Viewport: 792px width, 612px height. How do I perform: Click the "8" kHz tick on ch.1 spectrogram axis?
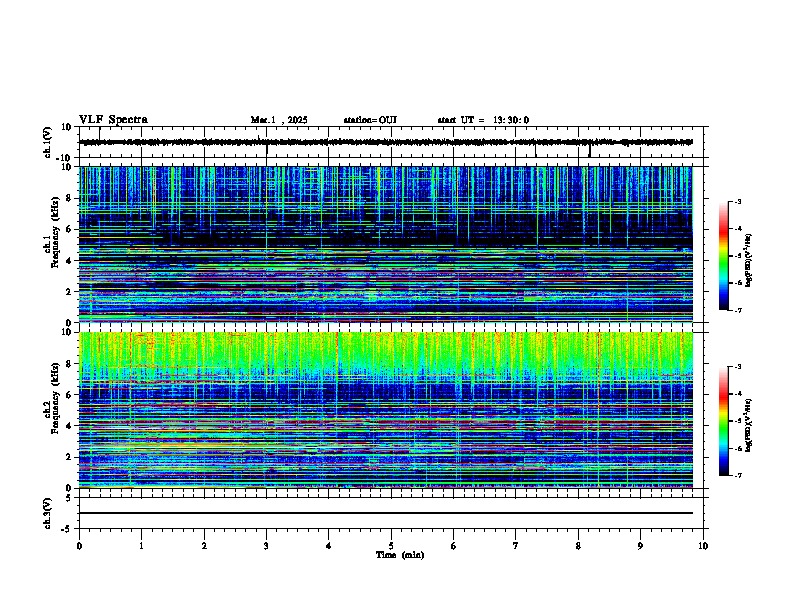pyautogui.click(x=69, y=198)
